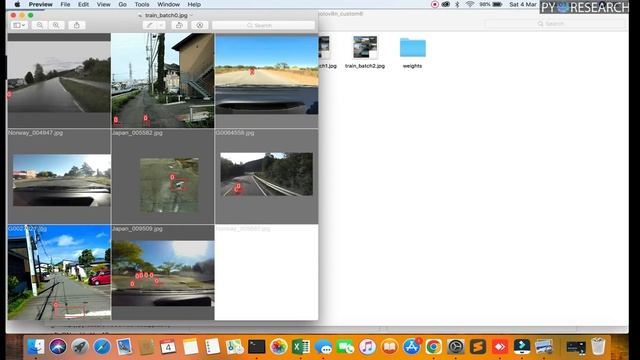Click the Zoom Out magnifier in Preview
Viewport: 640px width, 360px height.
[x=40, y=25]
